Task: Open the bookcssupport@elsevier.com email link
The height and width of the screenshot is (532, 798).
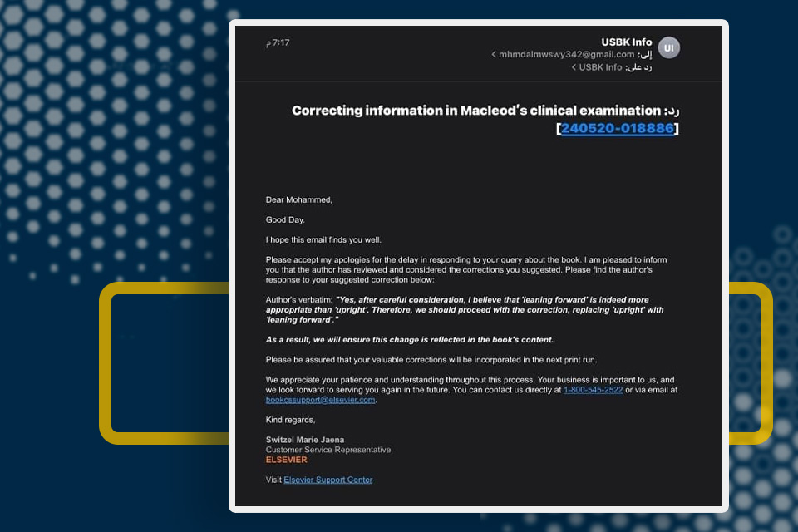Action: pos(320,400)
